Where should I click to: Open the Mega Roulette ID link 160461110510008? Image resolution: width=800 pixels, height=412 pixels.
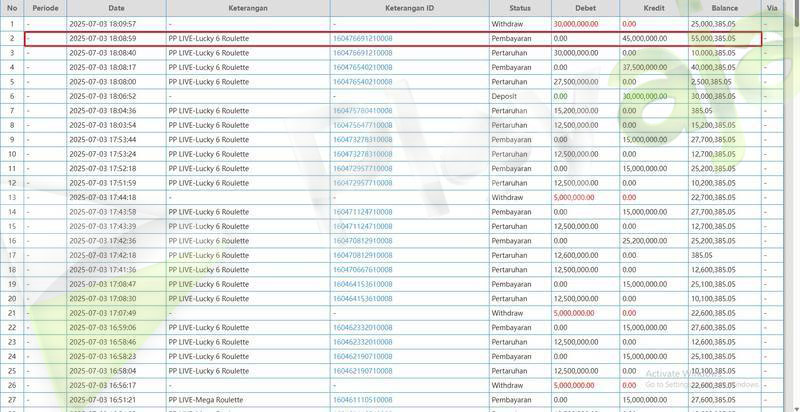tap(362, 400)
